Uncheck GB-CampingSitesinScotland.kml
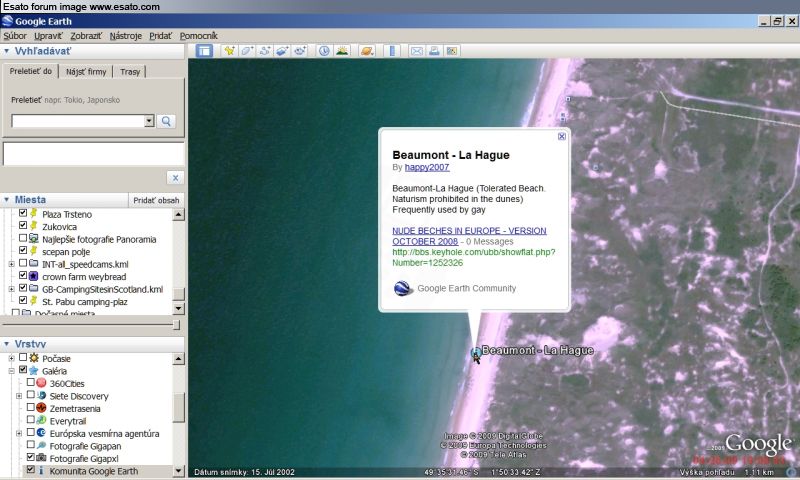This screenshot has height=480, width=800. (x=23, y=288)
